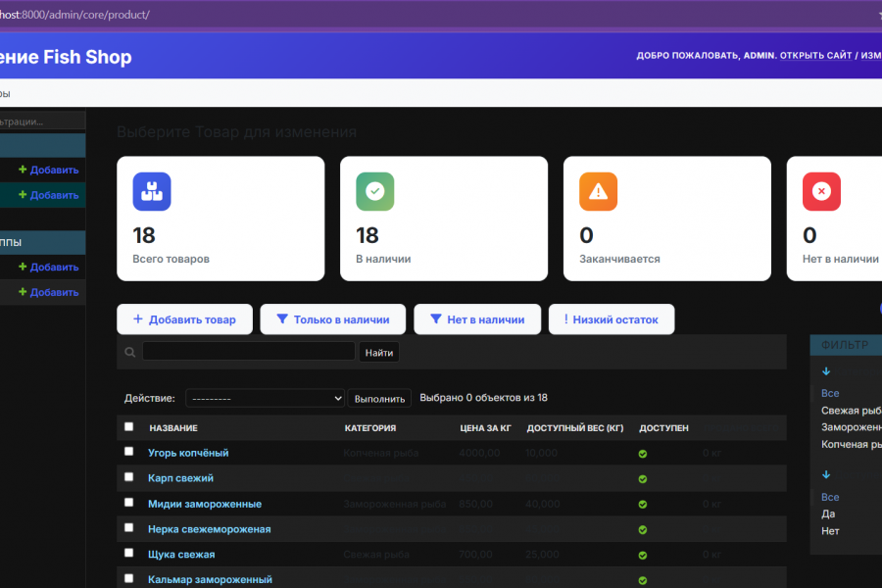The width and height of the screenshot is (882, 588).
Task: Click the ФИЛЬТР panel header
Action: [x=846, y=345]
